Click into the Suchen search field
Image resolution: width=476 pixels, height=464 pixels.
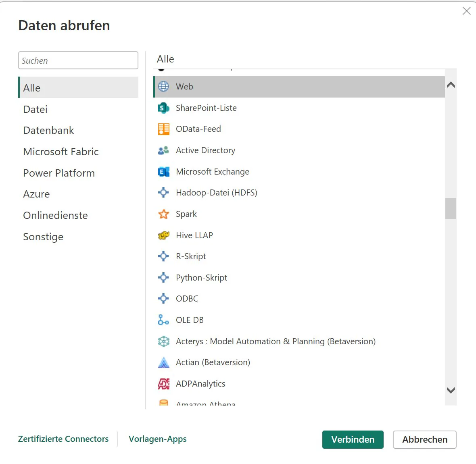pos(78,60)
